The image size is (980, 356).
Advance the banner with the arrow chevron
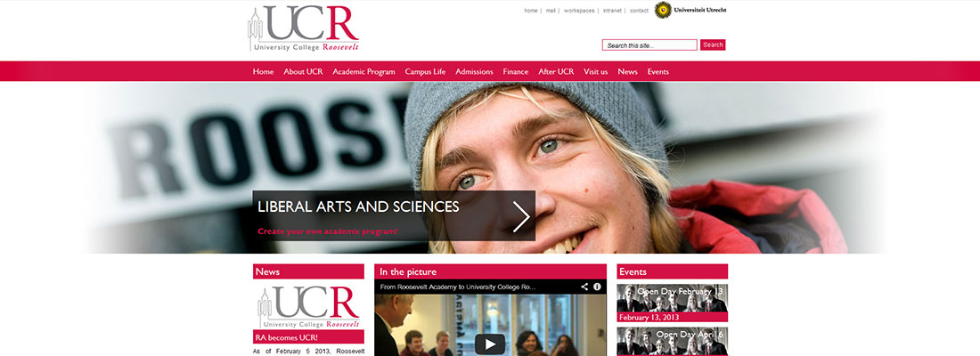click(521, 216)
